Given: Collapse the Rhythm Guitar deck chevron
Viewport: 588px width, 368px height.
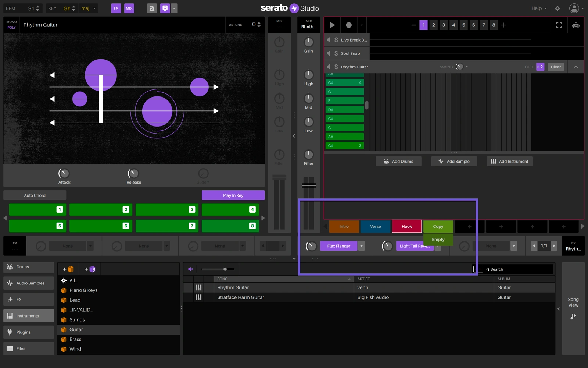Looking at the screenshot, I should 576,67.
